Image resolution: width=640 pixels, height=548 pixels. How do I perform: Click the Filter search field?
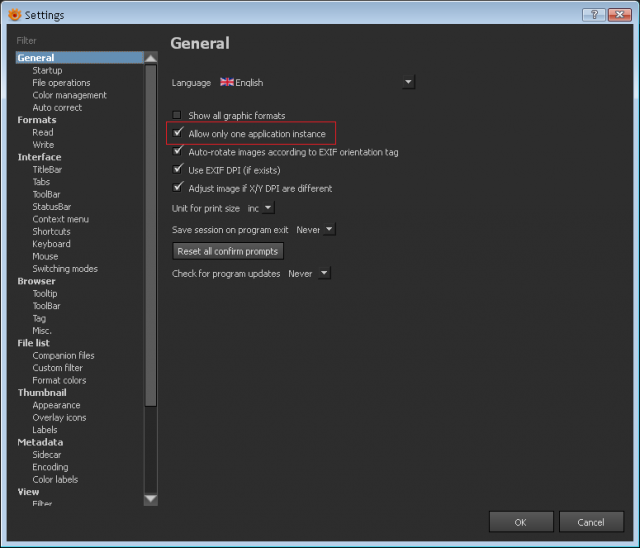click(80, 40)
